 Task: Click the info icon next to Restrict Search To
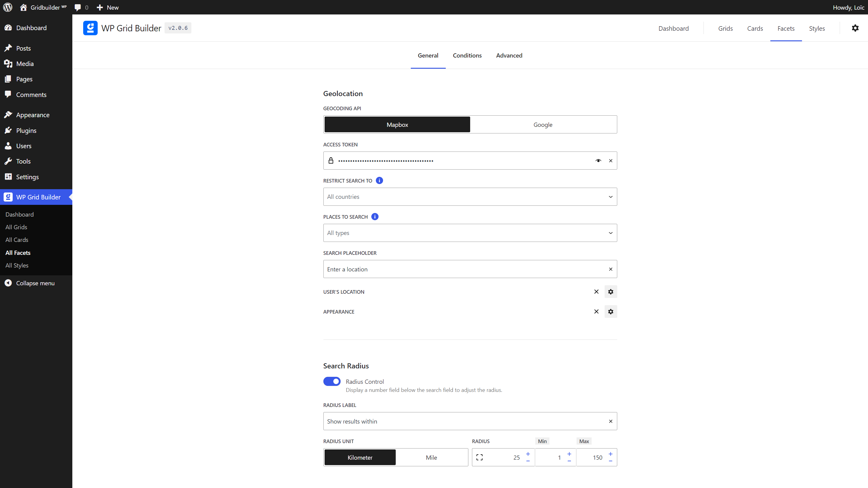pyautogui.click(x=379, y=180)
